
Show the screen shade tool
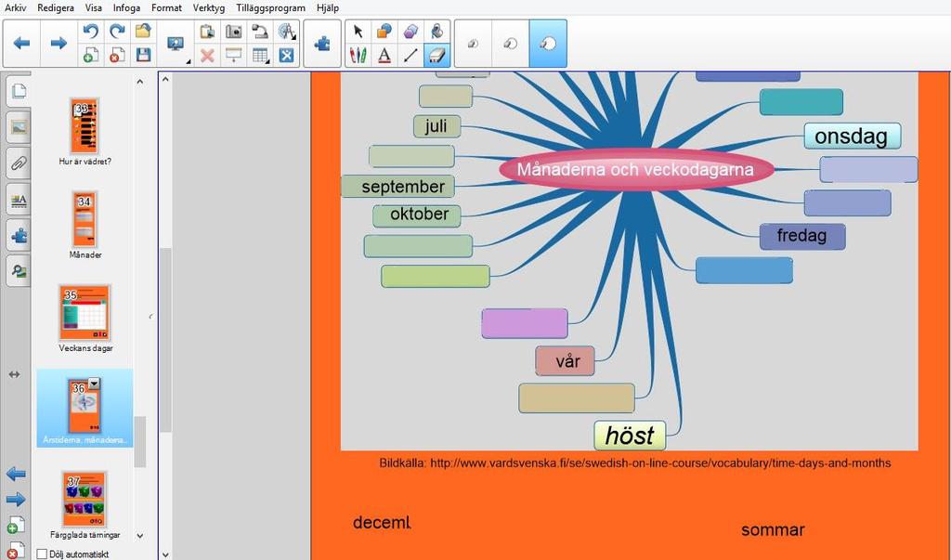tap(233, 55)
